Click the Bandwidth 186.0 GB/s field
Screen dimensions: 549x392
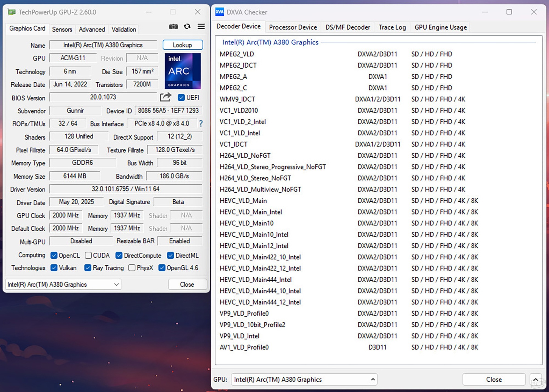(x=174, y=176)
